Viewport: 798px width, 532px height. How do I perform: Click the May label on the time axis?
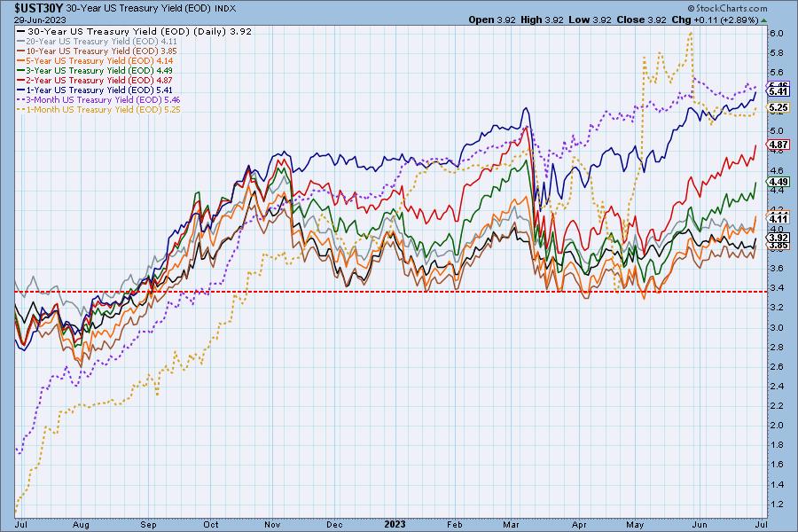pyautogui.click(x=635, y=524)
